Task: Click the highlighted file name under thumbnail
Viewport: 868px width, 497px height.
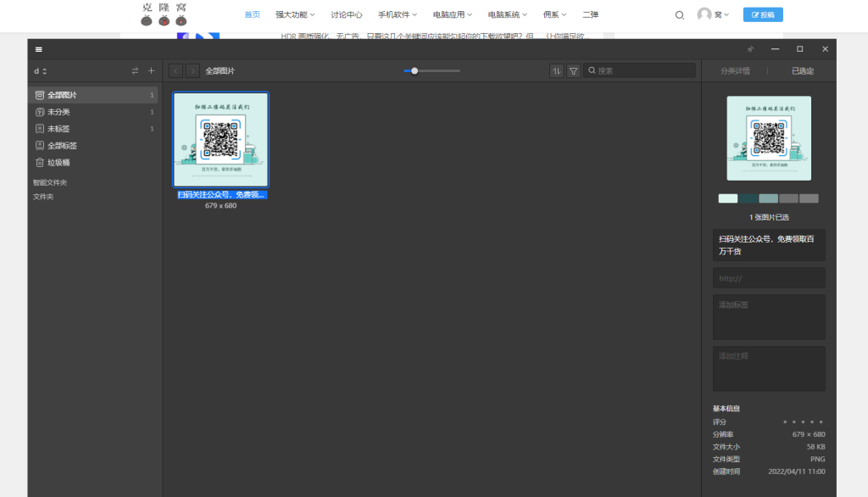Action: tap(221, 194)
